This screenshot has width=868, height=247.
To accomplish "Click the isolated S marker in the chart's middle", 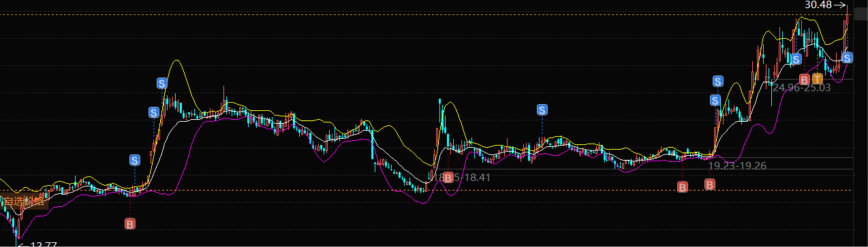I will click(542, 110).
